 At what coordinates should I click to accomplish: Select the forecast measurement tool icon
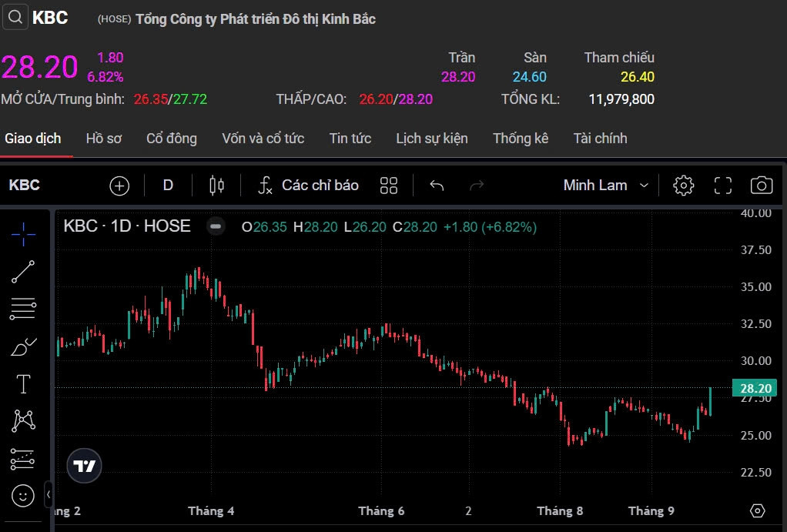click(22, 459)
